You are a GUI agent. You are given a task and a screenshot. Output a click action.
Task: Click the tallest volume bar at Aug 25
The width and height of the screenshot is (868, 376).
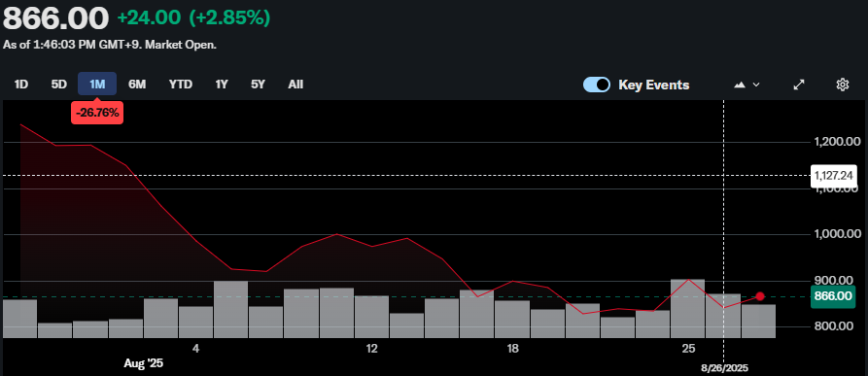coord(687,309)
